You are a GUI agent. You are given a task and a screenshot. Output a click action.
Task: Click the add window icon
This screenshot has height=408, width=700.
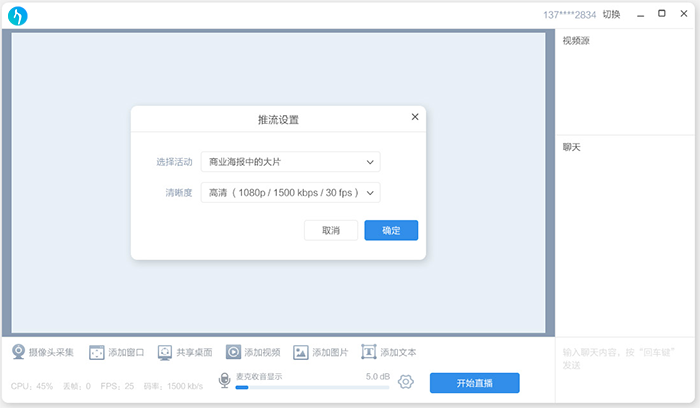97,352
